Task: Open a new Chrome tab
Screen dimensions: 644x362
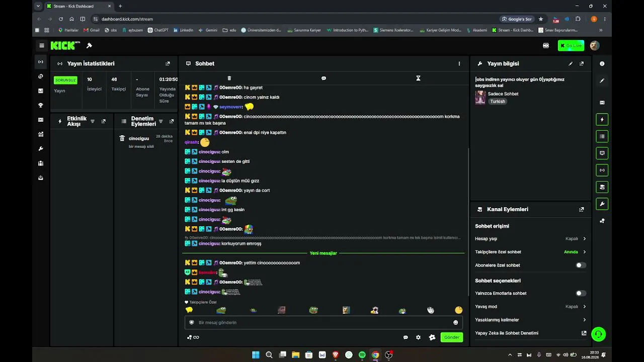Action: click(120, 7)
